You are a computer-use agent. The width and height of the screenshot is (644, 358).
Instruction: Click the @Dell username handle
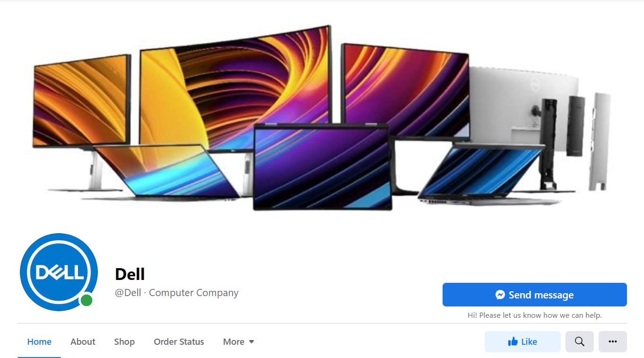click(x=128, y=293)
